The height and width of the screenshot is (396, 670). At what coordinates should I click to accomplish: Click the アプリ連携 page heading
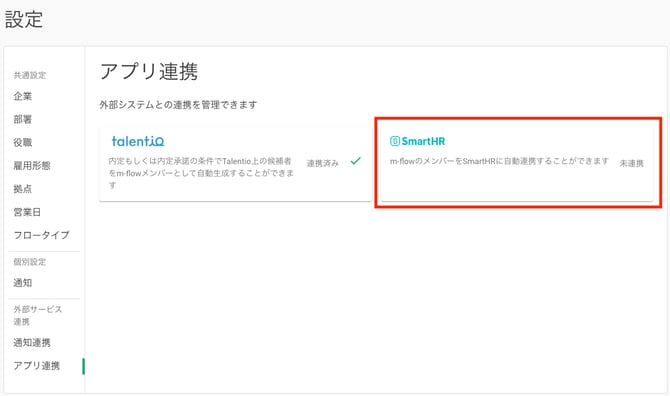[x=149, y=71]
